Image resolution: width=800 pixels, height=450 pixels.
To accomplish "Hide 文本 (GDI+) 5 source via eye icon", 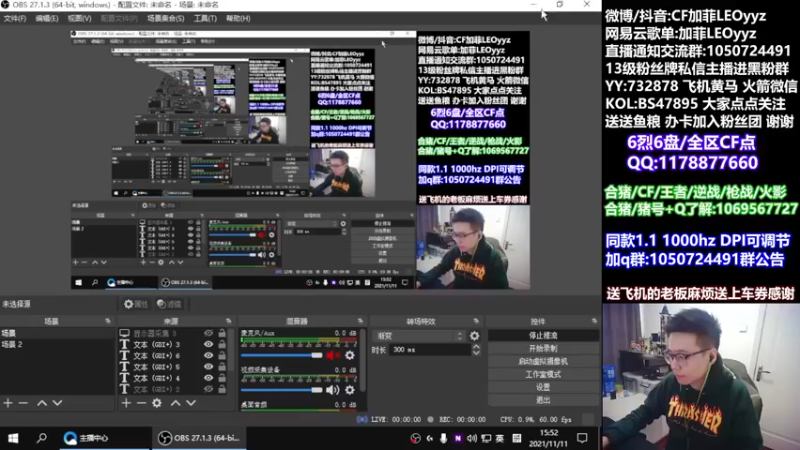I will pos(208,367).
